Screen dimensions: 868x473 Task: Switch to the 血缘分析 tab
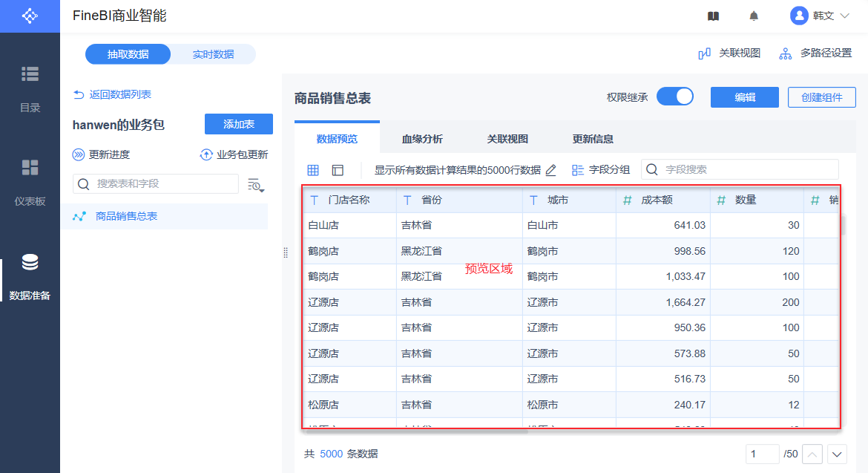coord(422,139)
